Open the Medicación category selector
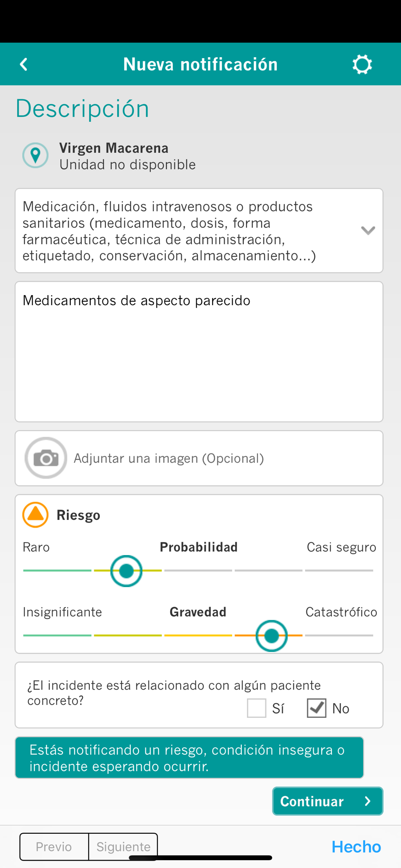 point(199,230)
